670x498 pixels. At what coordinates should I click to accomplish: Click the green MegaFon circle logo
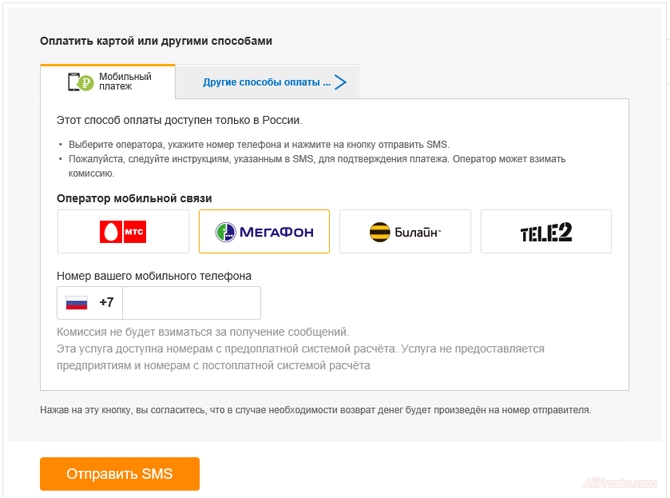point(226,232)
